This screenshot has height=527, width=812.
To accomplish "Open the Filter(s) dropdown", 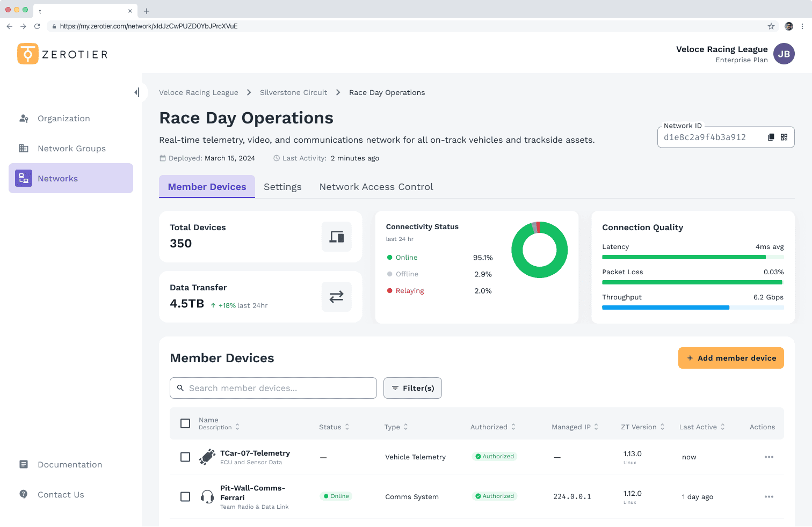I will 412,388.
